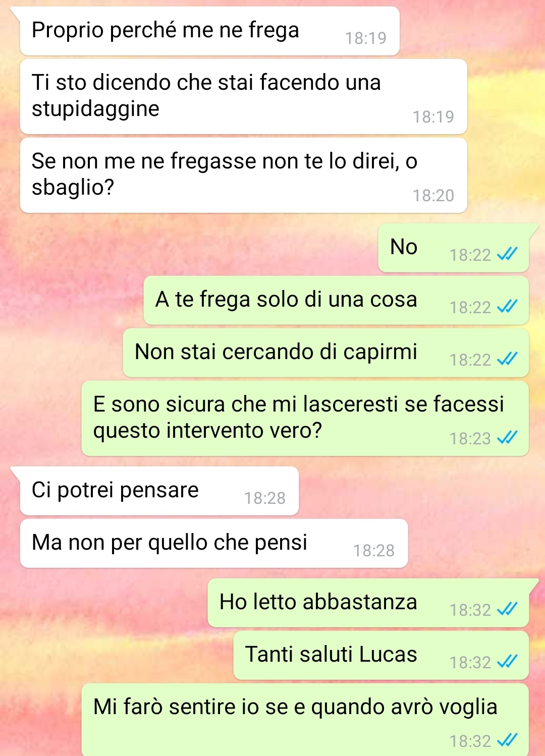Screen dimensions: 545x756
Task: Select the "E sono sicura che mi lasceresti" message
Action: [x=305, y=418]
